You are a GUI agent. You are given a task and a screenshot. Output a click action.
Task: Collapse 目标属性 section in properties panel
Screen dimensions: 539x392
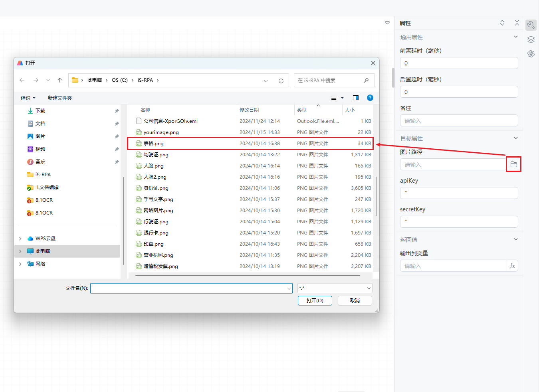click(516, 138)
